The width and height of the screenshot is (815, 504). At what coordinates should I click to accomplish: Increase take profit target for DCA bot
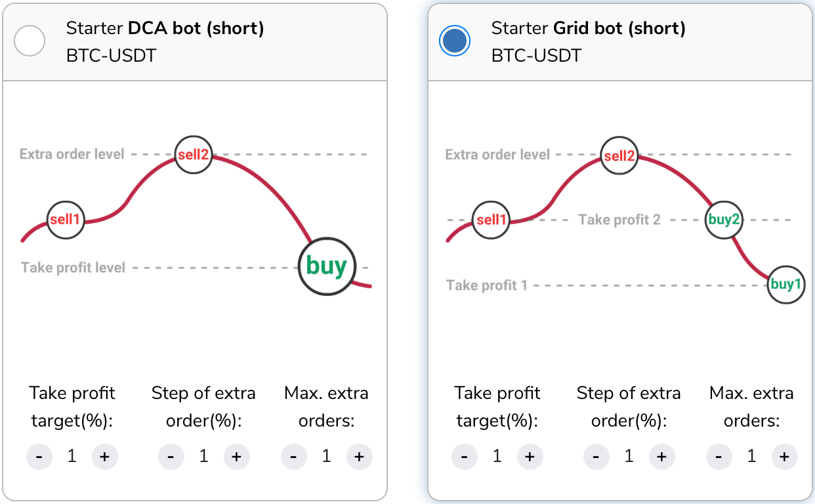(105, 457)
